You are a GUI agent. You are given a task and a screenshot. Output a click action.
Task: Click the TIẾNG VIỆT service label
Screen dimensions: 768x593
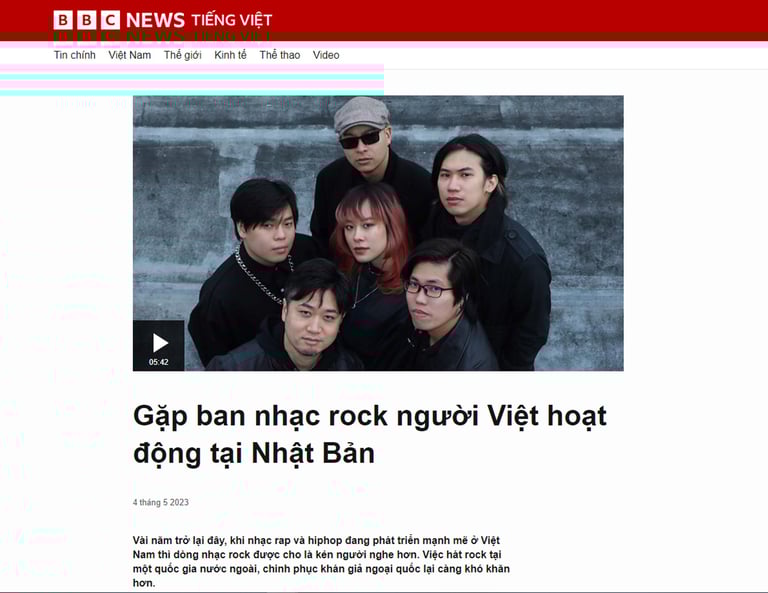231,20
